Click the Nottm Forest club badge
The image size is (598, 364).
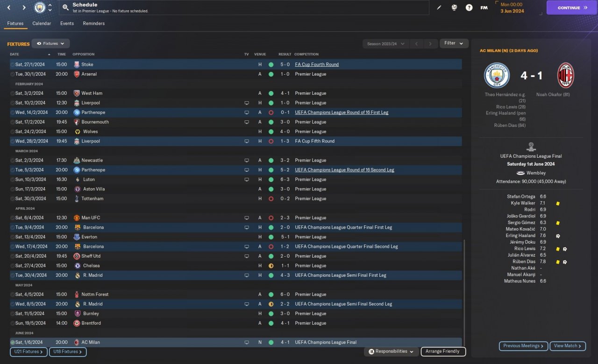tap(77, 294)
